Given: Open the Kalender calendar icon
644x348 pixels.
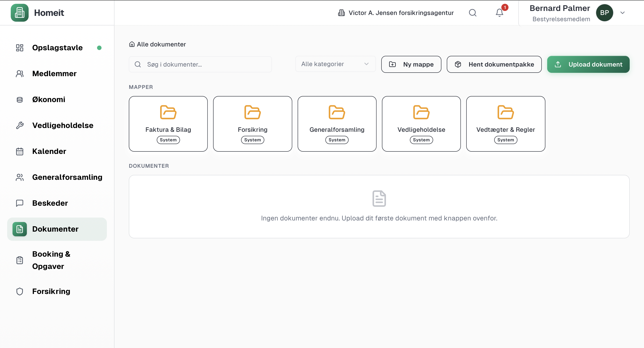Looking at the screenshot, I should tap(19, 151).
